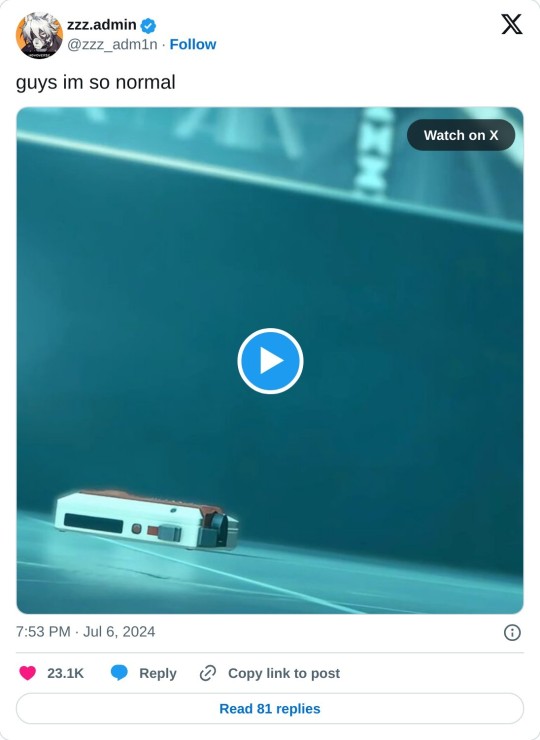This screenshot has width=540, height=740.
Task: Click the blue verified badge
Action: coord(149,25)
